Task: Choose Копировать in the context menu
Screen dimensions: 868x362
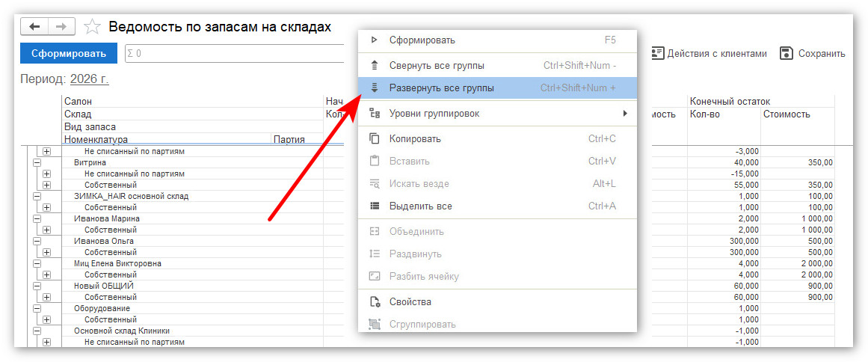Action: click(497, 139)
